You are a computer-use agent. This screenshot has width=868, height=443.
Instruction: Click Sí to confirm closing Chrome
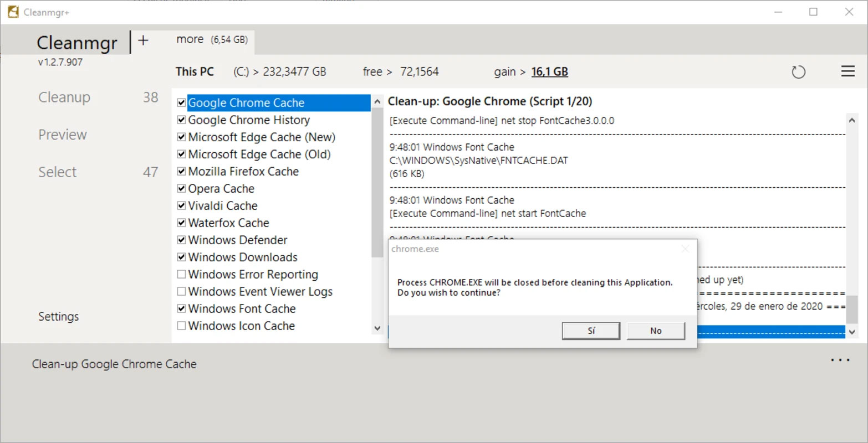pos(591,331)
